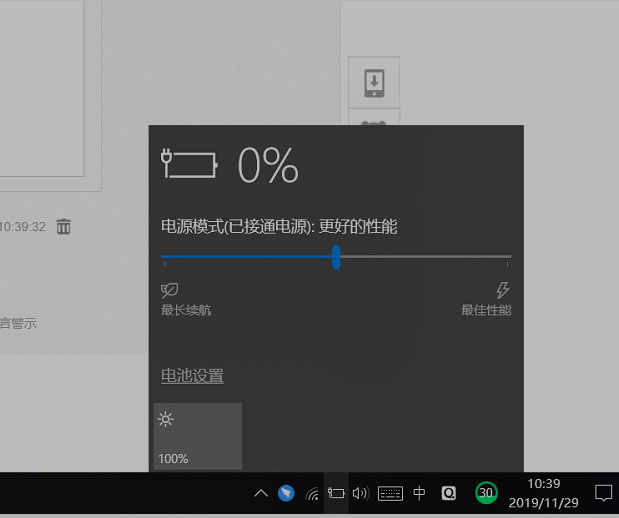Open the clock showing 10:39 2019/11/29
The width and height of the screenshot is (619, 518).
tap(543, 493)
